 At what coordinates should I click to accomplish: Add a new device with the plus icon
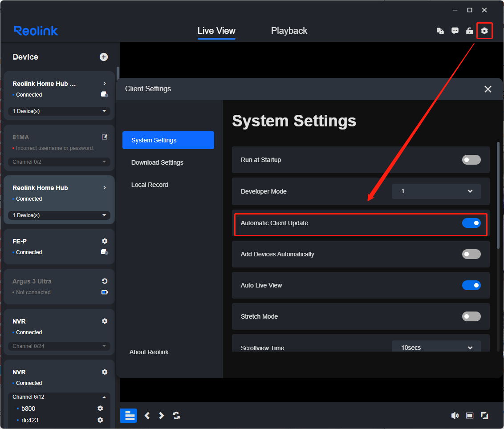[x=103, y=57]
